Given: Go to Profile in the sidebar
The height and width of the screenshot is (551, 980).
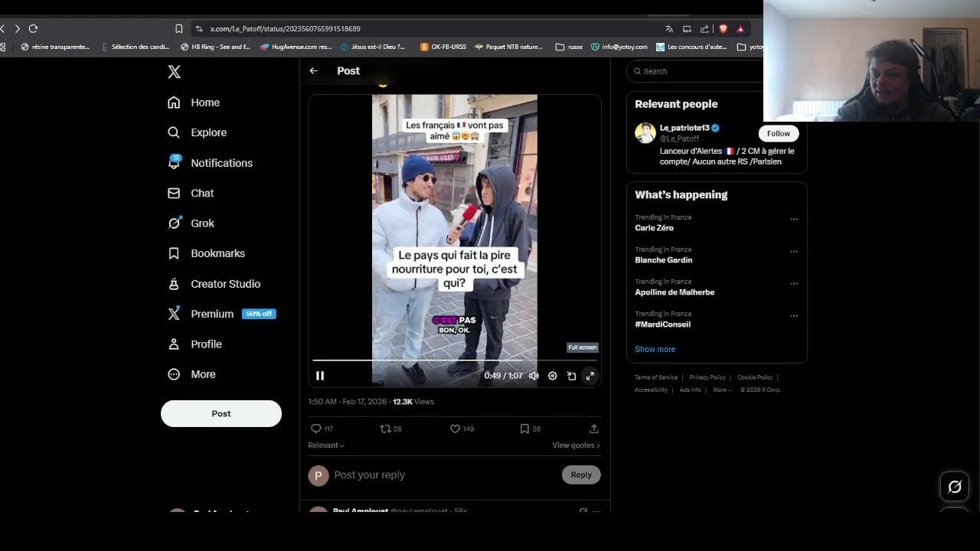Looking at the screenshot, I should 194,344.
